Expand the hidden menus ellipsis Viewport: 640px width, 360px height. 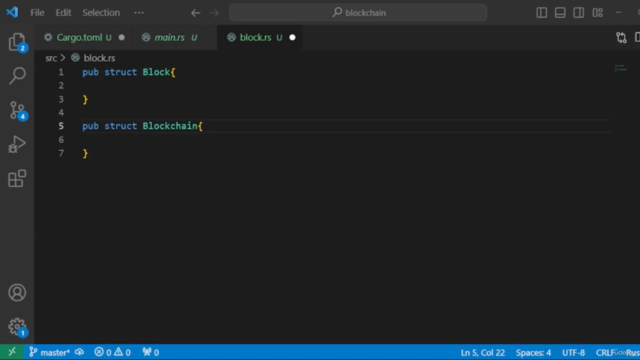point(139,13)
